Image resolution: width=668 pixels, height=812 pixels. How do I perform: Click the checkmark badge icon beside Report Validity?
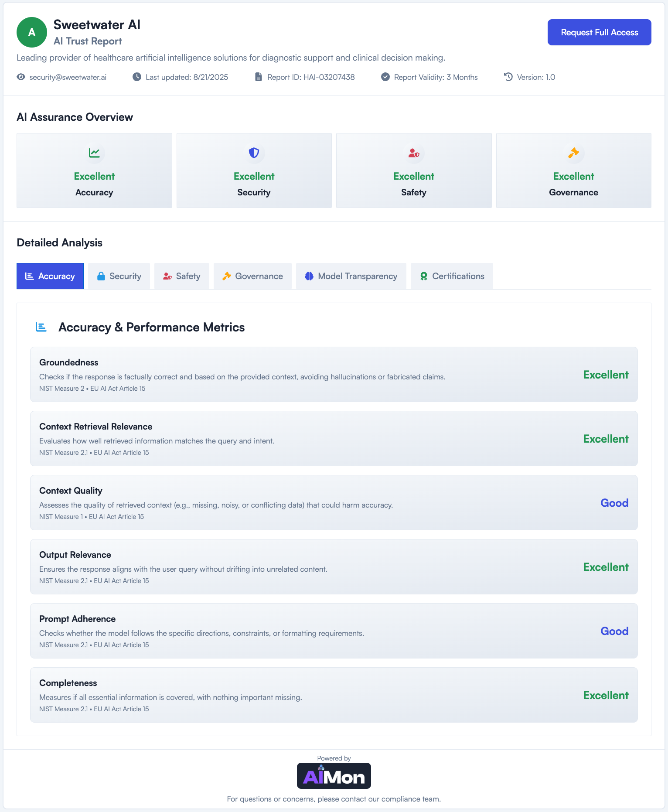[x=385, y=77]
